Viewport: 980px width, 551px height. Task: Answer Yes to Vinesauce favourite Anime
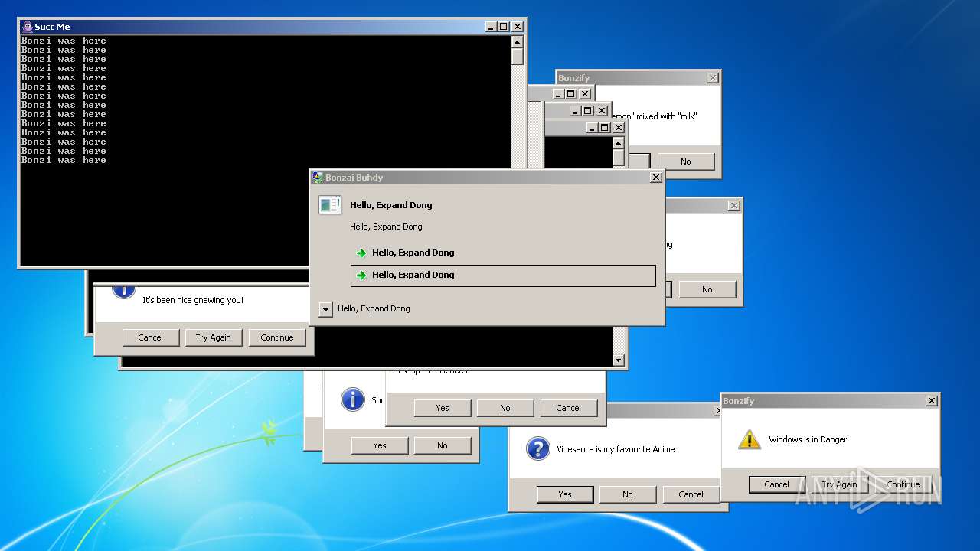tap(565, 494)
